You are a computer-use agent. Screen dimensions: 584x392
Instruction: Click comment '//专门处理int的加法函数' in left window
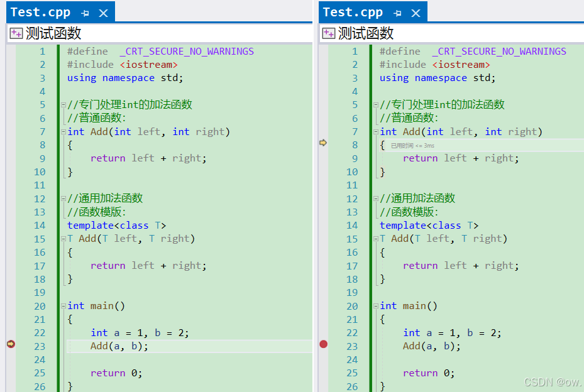tap(129, 105)
